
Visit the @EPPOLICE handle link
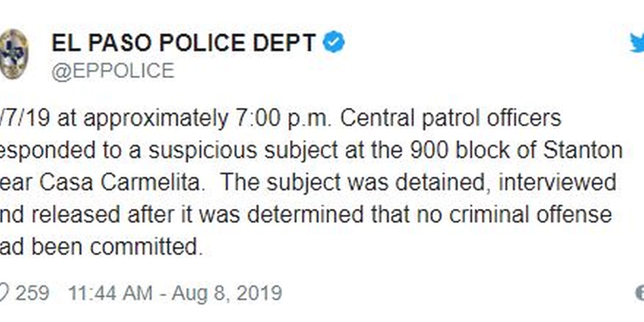coord(113,71)
